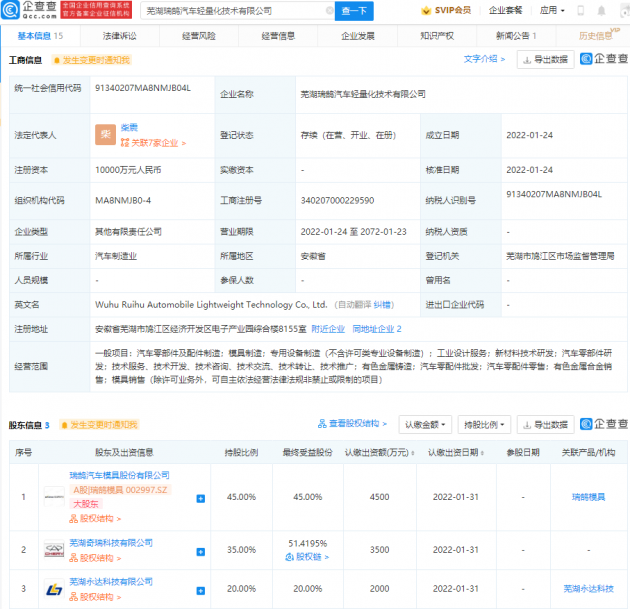
Task: Switch to 法律诉讼 tab
Action: pos(120,36)
